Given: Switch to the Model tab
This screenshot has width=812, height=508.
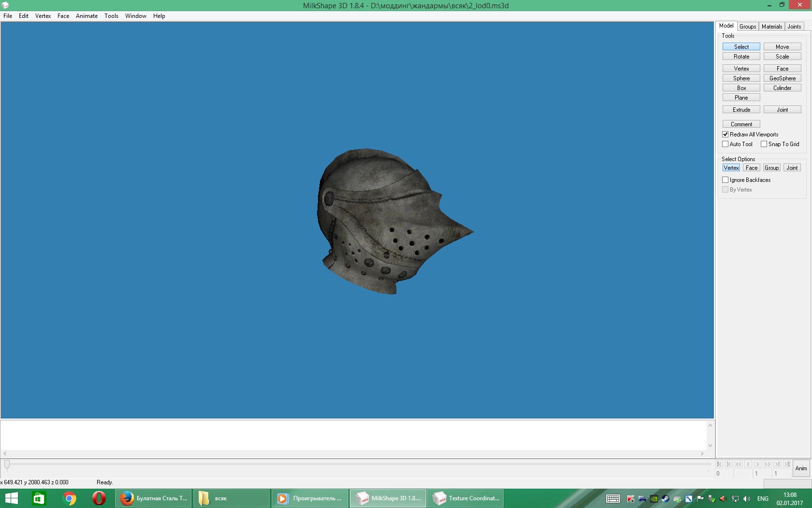Looking at the screenshot, I should [x=726, y=26].
